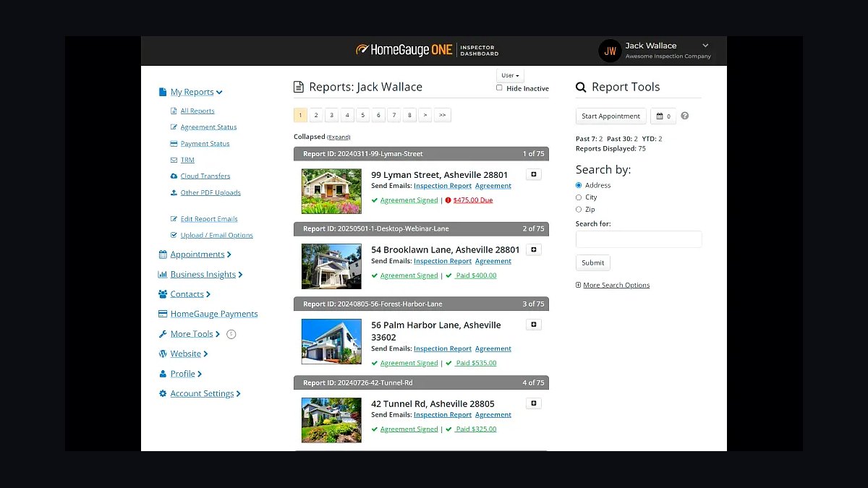Select the Zip search radio button
The image size is (868, 488).
(x=579, y=210)
